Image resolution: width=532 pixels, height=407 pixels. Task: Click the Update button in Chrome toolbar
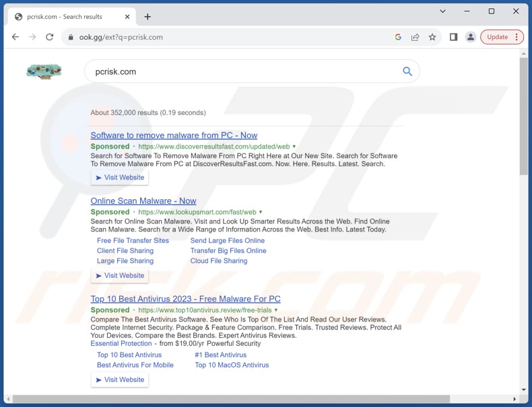tap(498, 37)
